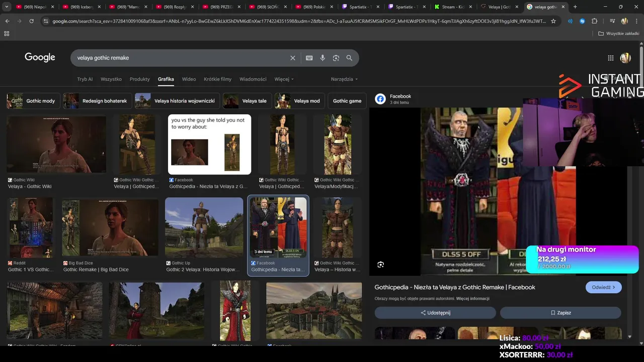The width and height of the screenshot is (644, 362).
Task: Open the Chrome profile avatar
Action: 624,21
